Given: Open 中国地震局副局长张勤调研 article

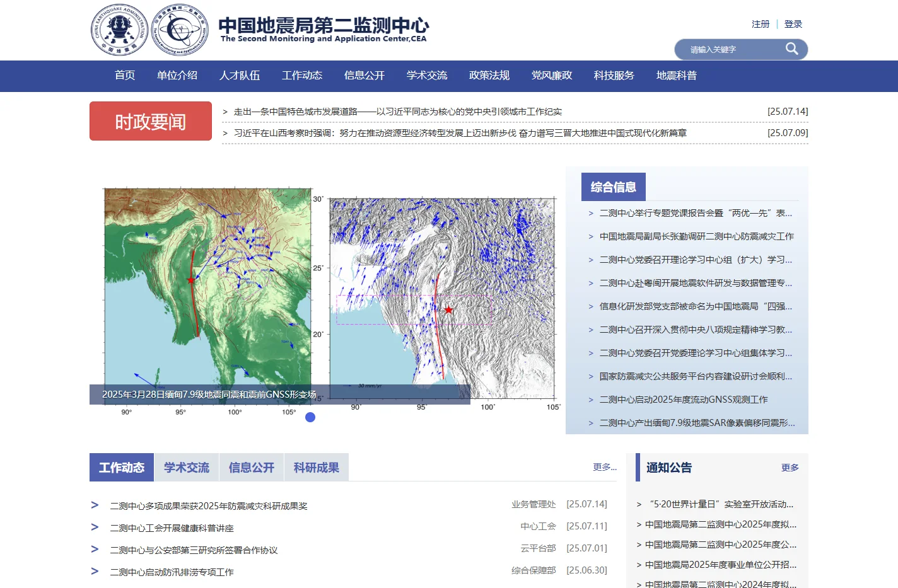Looking at the screenshot, I should (x=696, y=236).
